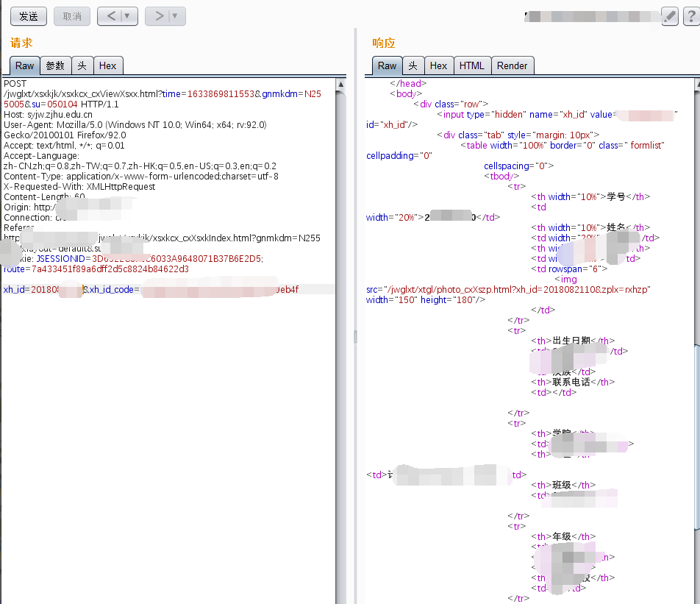Click the <body> tag in response
This screenshot has height=604, width=700.
406,93
